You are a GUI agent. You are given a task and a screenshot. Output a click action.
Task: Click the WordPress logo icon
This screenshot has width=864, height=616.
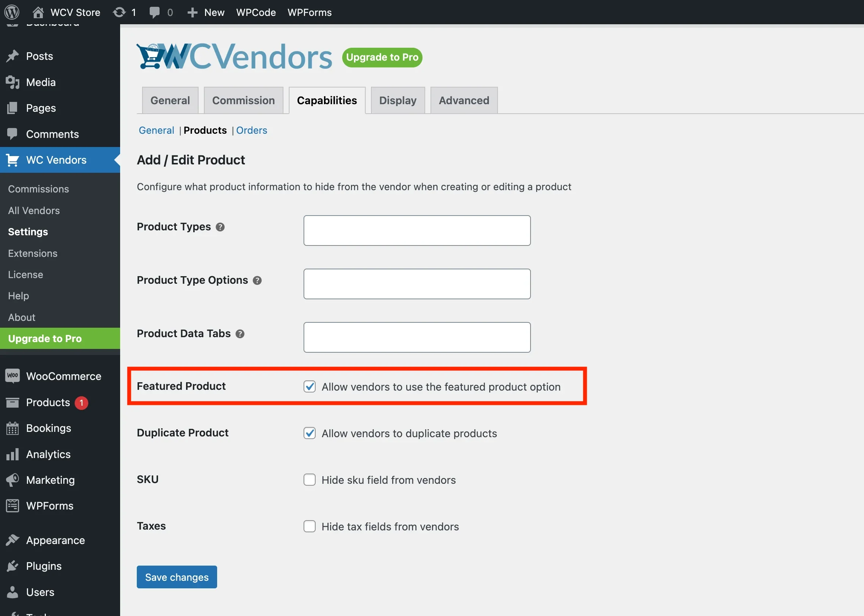12,12
